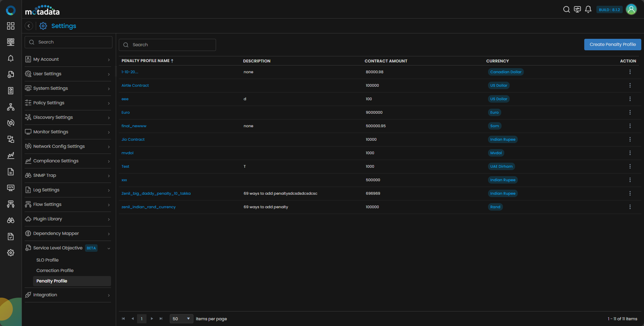Open the items per page dropdown
644x326 pixels.
(181, 319)
